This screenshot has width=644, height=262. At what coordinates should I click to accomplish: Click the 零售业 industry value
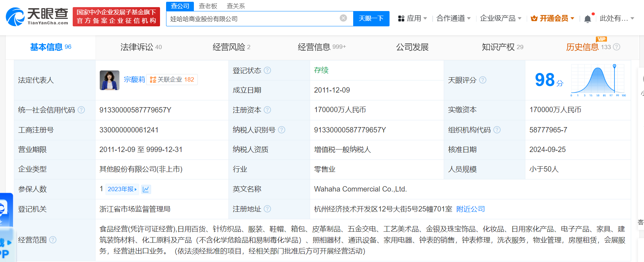[x=325, y=169]
